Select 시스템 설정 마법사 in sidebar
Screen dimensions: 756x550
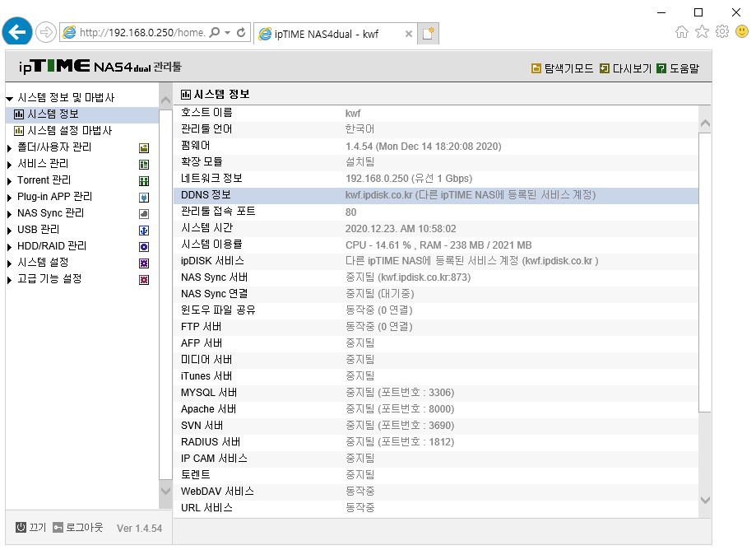click(x=63, y=131)
